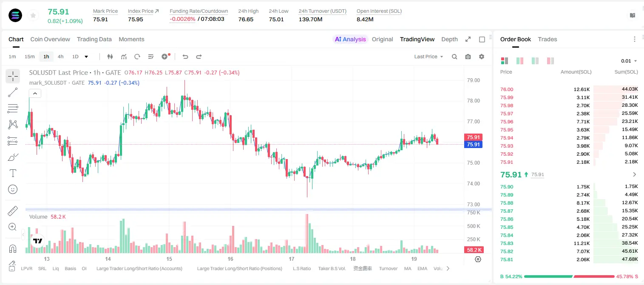The image size is (644, 285).
Task: Open the emoji sticker tool
Action: click(x=13, y=189)
